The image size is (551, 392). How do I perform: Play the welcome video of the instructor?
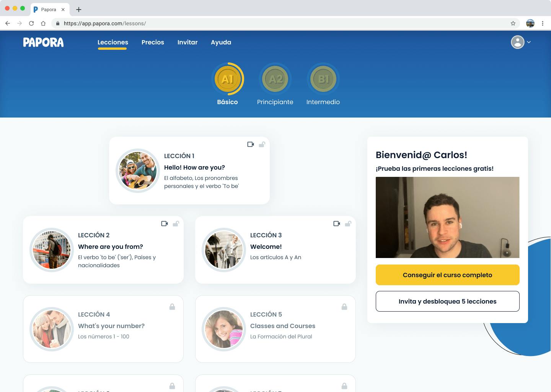click(x=448, y=217)
